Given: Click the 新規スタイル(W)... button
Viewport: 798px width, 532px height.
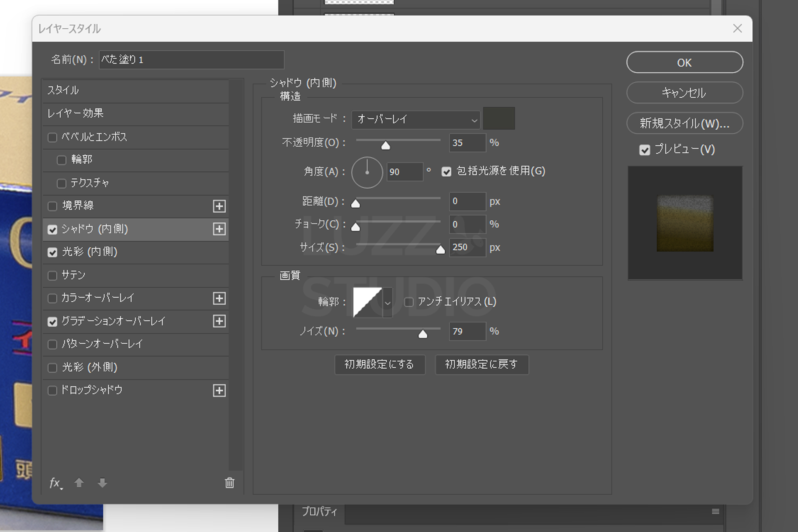Looking at the screenshot, I should click(x=684, y=123).
